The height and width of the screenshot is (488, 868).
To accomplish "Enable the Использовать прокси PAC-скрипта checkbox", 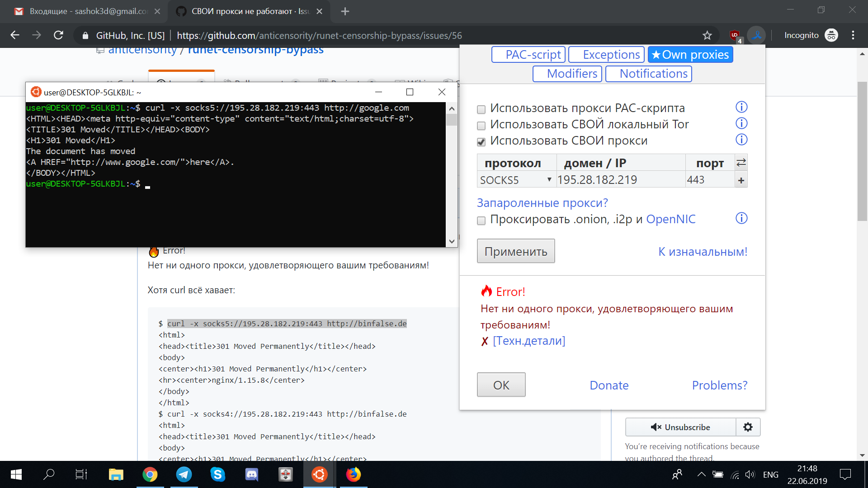I will (481, 109).
